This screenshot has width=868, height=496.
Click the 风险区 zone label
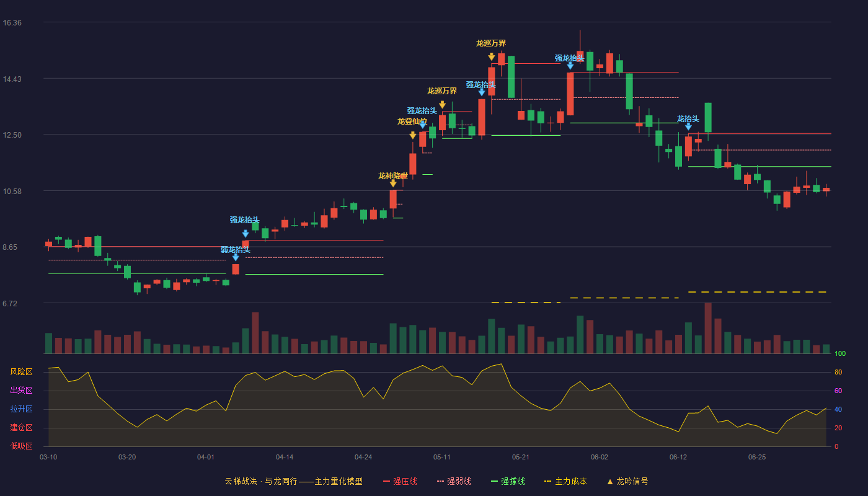pos(21,372)
